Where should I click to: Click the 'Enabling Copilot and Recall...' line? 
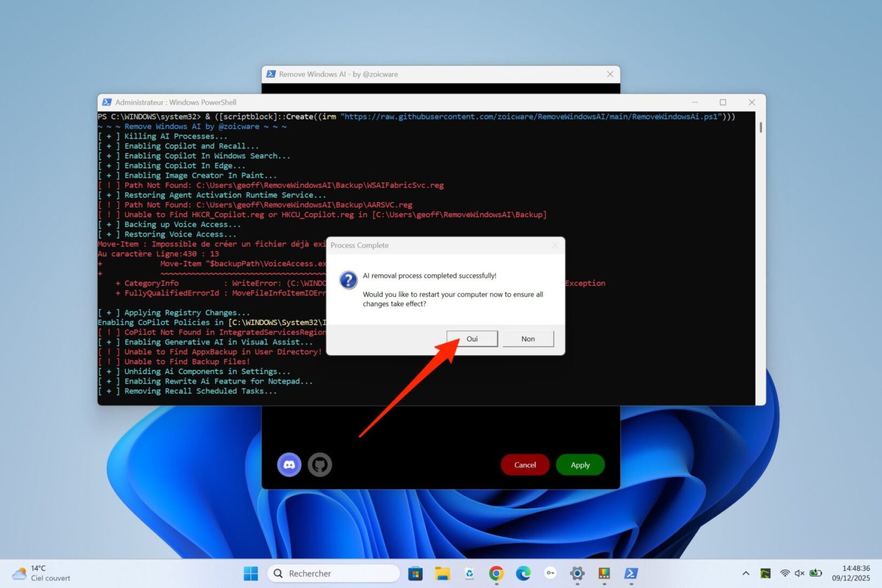178,146
